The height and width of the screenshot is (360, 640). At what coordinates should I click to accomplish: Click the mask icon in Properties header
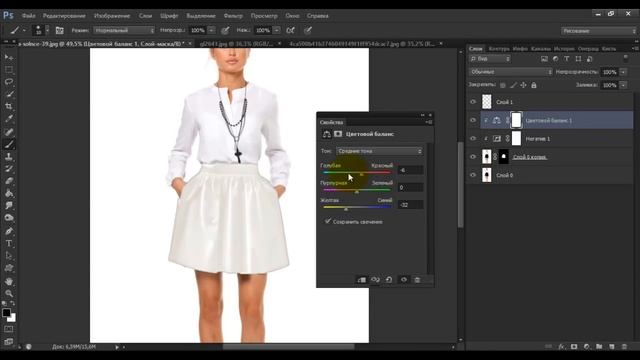(x=338, y=134)
